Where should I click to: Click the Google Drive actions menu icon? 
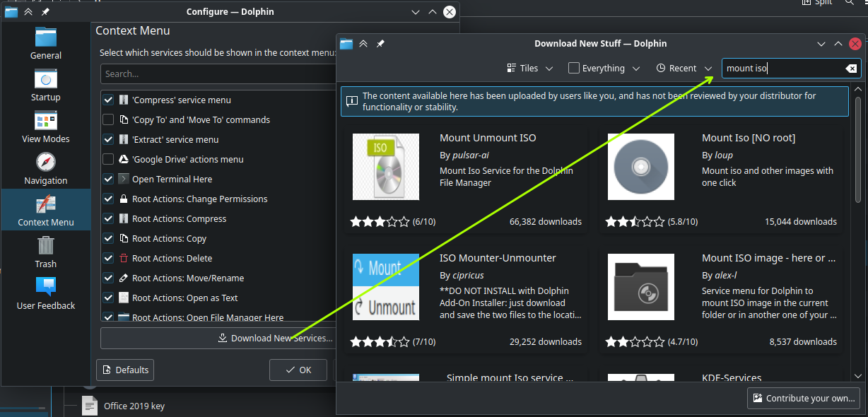click(x=124, y=160)
